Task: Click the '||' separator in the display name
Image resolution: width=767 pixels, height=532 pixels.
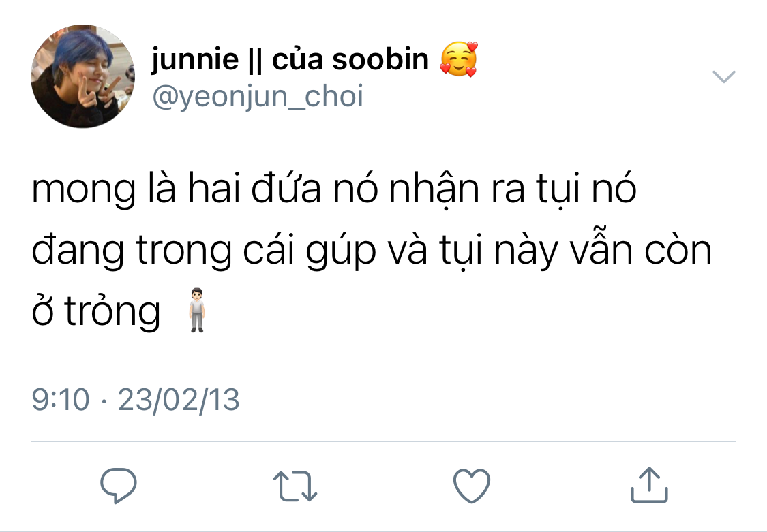Action: [256, 61]
